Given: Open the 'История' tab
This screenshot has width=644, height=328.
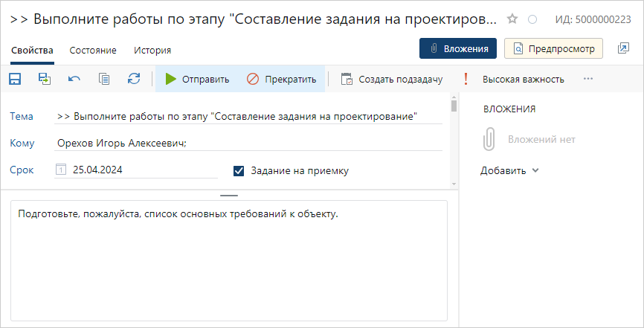Looking at the screenshot, I should tap(152, 51).
